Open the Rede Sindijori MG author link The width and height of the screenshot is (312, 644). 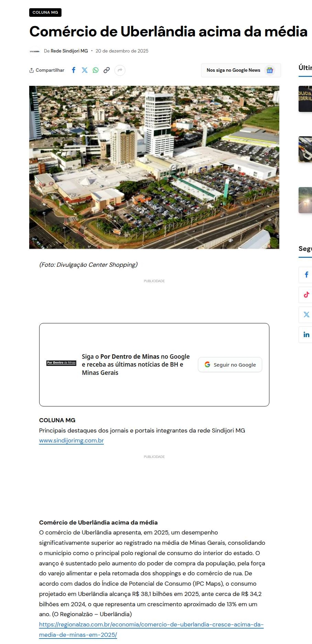tap(69, 51)
